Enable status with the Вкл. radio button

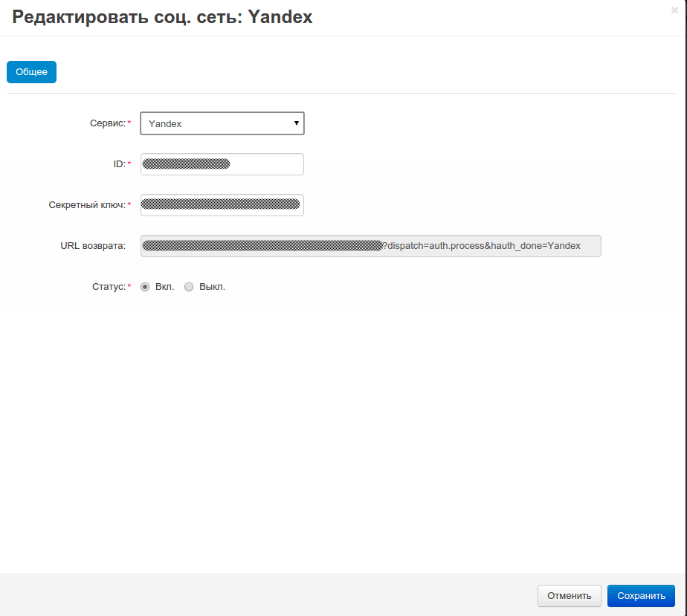pyautogui.click(x=145, y=287)
